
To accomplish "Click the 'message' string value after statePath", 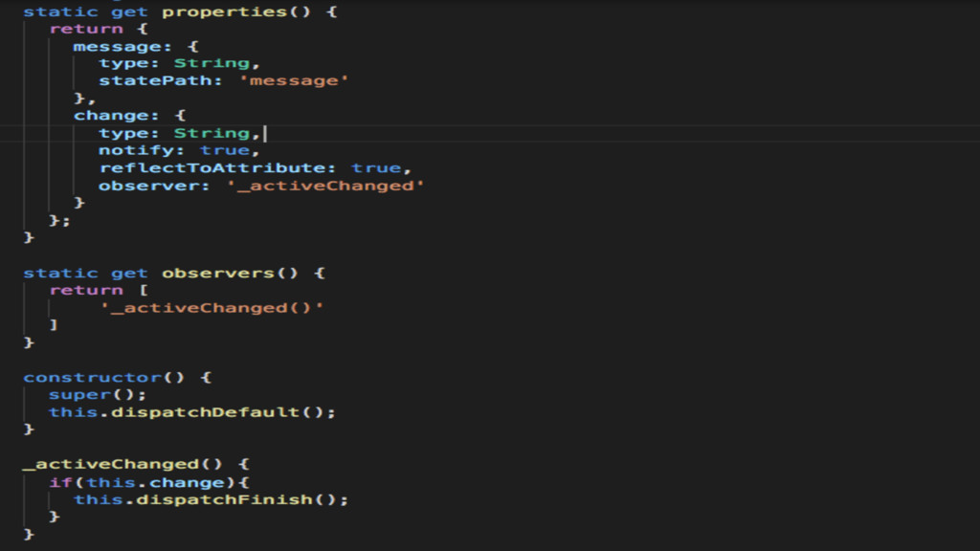I will point(294,81).
